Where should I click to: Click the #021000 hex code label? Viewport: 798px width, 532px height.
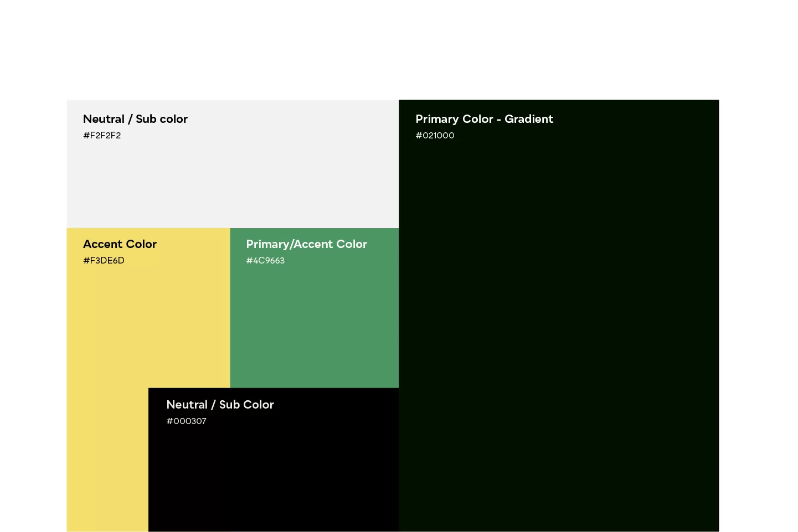(x=435, y=136)
